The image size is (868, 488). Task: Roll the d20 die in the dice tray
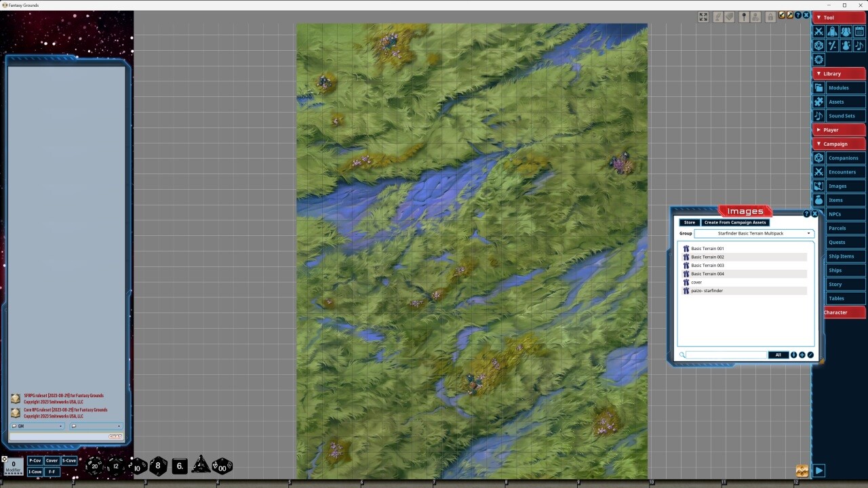tap(94, 466)
